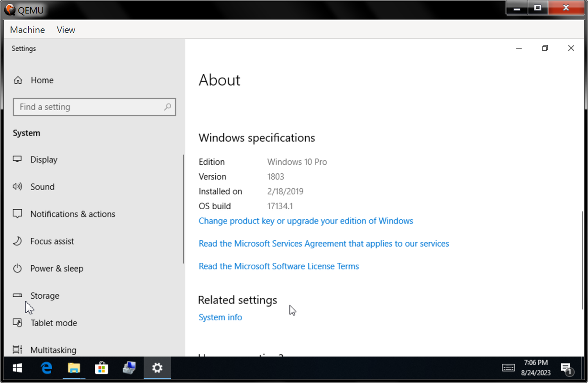Click the System section heading in sidebar
The height and width of the screenshot is (383, 588).
(26, 133)
